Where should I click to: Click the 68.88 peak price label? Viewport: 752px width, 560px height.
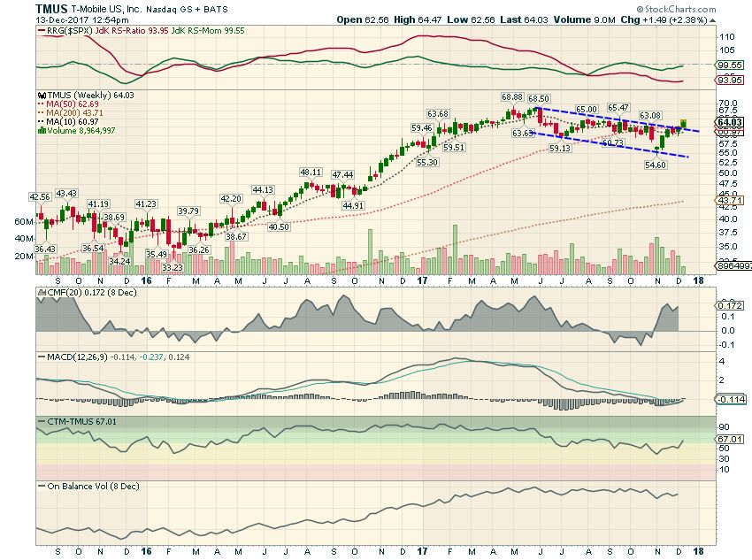[x=512, y=96]
